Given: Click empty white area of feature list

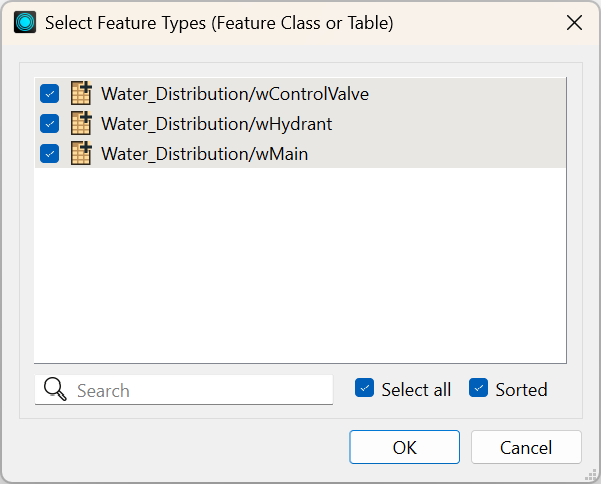Looking at the screenshot, I should pyautogui.click(x=300, y=264).
